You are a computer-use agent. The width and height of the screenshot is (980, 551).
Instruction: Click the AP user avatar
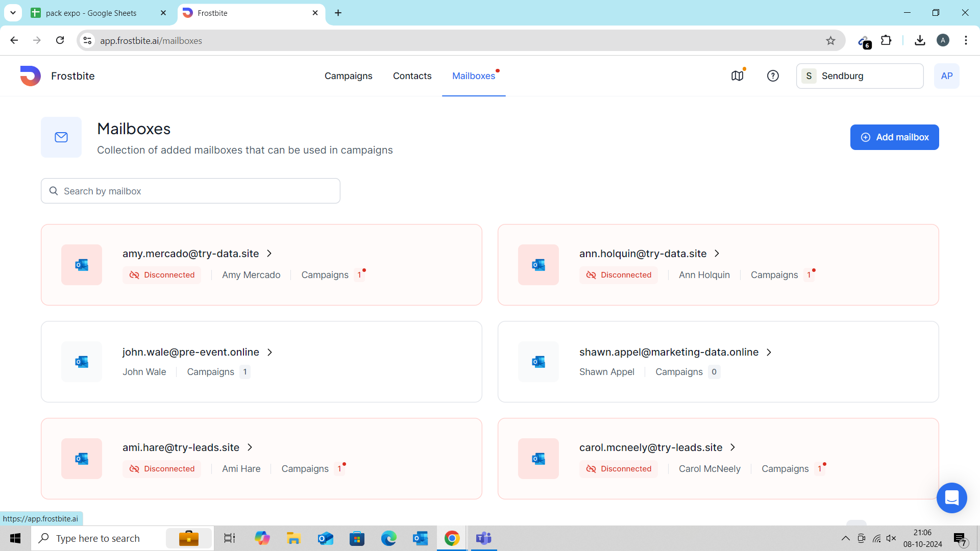946,76
